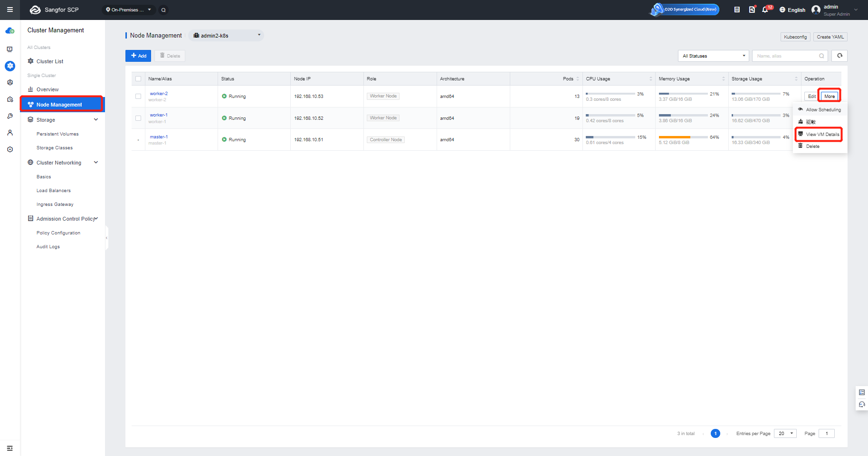Sort by the Pods column

(578, 79)
